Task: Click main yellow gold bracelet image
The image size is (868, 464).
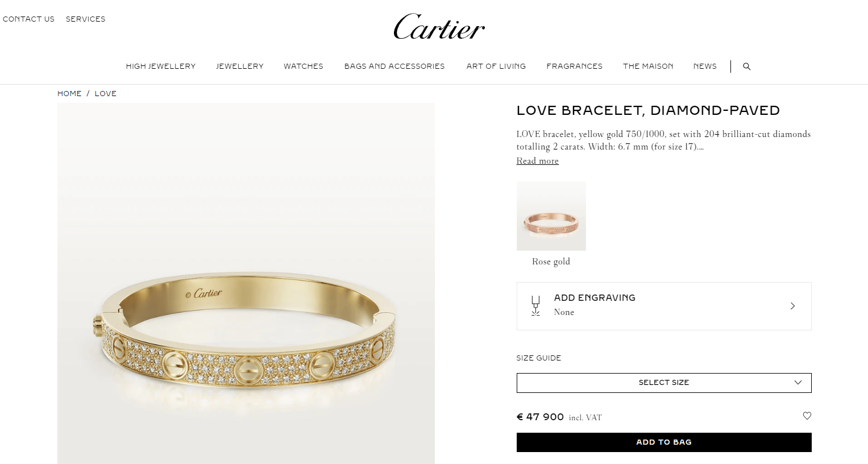Action: [x=246, y=284]
